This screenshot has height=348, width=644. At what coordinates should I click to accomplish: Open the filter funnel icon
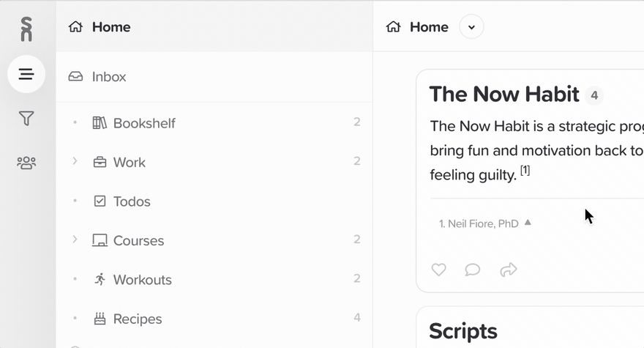click(x=26, y=118)
